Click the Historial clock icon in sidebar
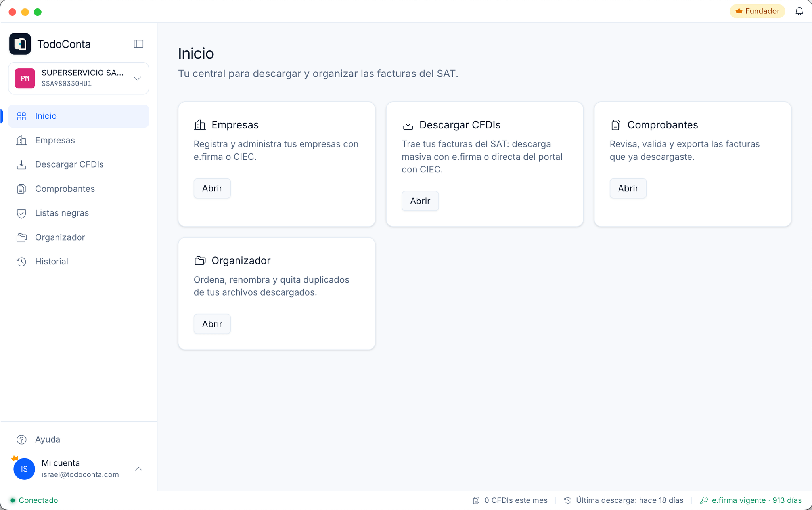The height and width of the screenshot is (510, 812). pos(21,262)
